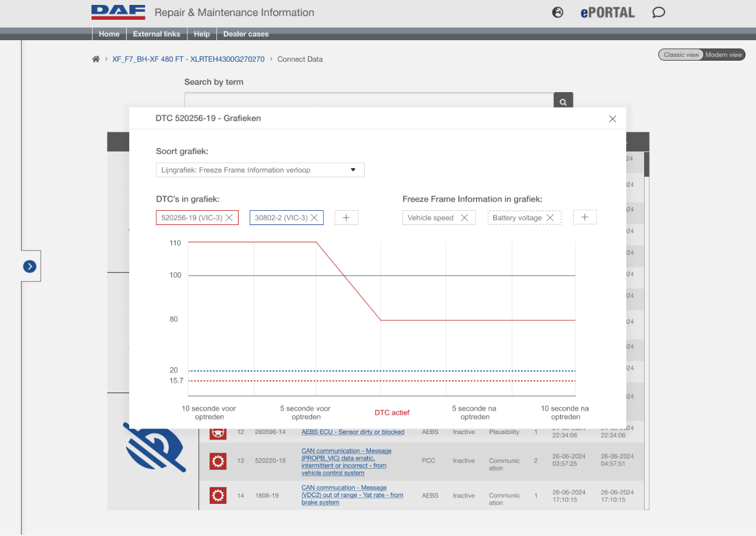Remove Battery voltage from graph
The height and width of the screenshot is (536, 756).
coord(550,218)
